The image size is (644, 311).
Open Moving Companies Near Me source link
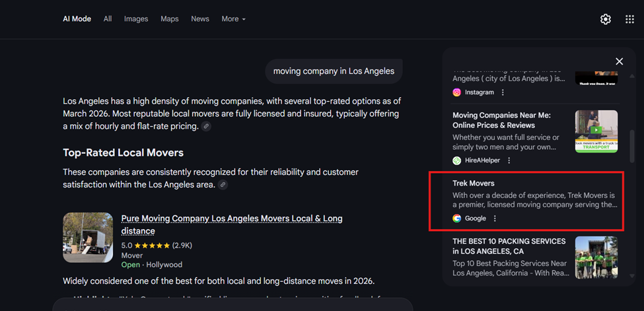click(501, 120)
